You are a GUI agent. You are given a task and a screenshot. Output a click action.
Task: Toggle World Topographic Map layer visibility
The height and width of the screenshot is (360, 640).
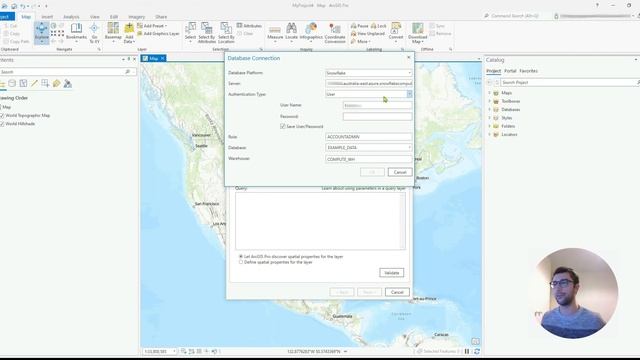click(x=2, y=116)
